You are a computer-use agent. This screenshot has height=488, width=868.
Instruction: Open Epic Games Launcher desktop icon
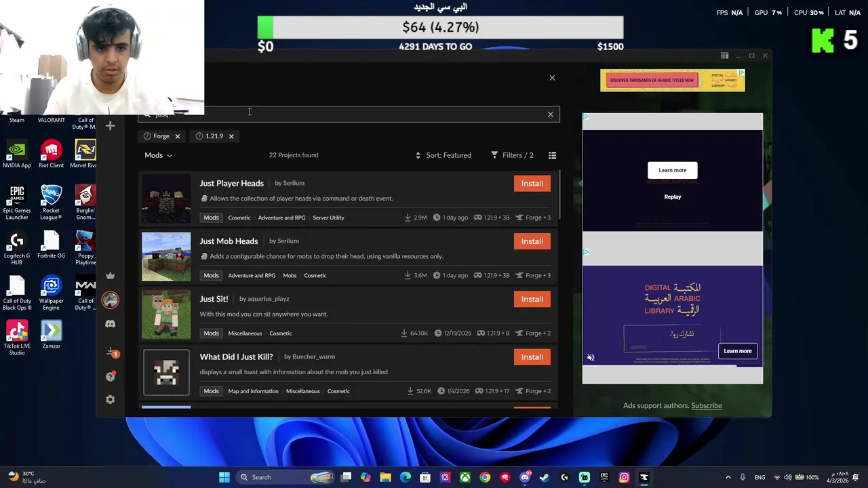point(17,202)
